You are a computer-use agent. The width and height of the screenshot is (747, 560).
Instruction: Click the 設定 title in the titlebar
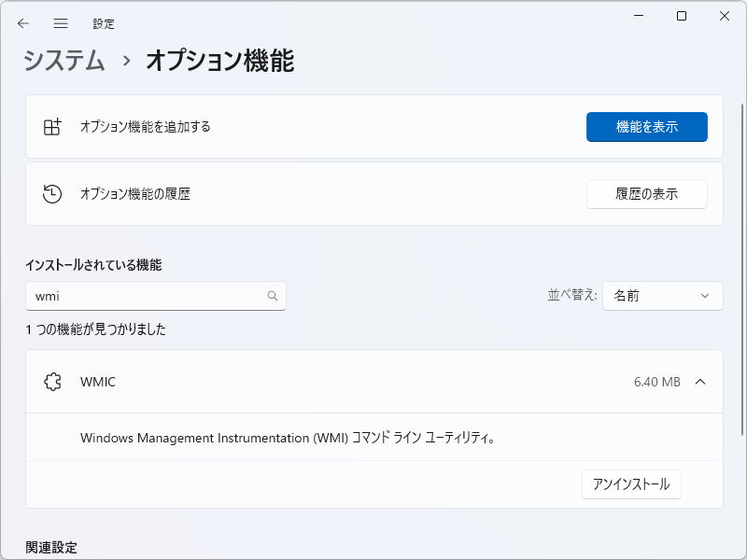click(105, 23)
